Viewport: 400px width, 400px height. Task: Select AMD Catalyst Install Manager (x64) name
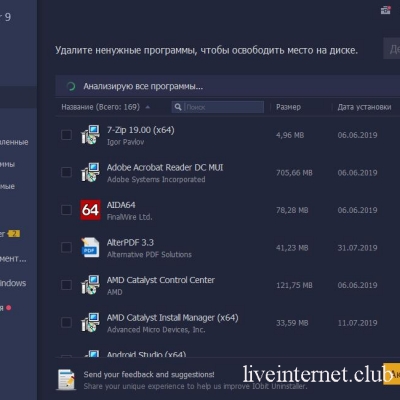tap(172, 318)
